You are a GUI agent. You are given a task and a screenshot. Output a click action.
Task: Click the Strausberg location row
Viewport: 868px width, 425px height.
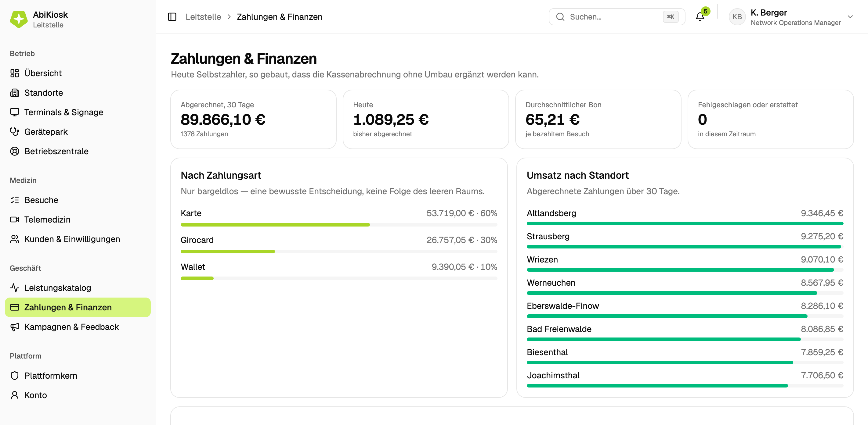click(685, 241)
